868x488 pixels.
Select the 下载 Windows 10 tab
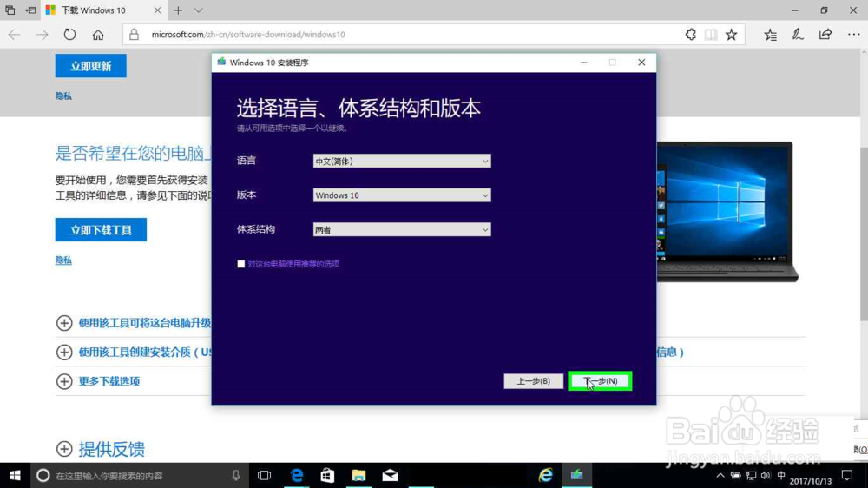103,10
